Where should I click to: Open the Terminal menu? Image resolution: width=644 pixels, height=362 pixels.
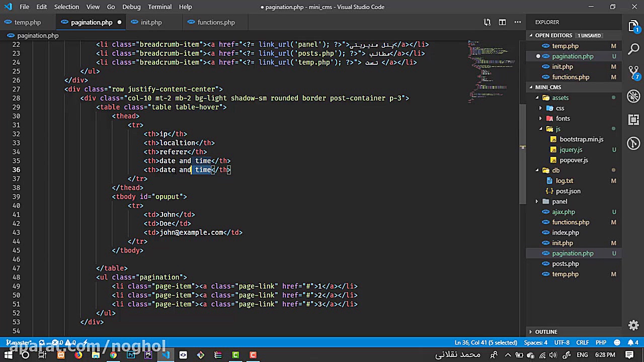tap(159, 7)
